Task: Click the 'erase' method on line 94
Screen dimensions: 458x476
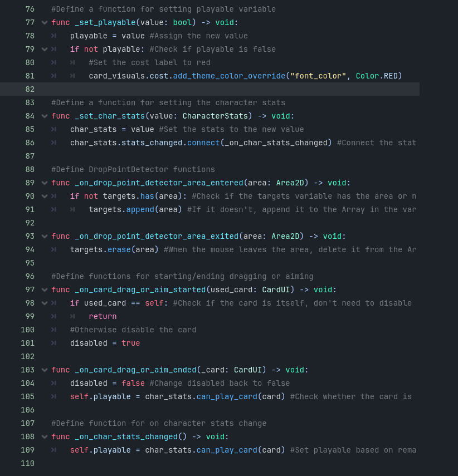Action: [x=119, y=249]
